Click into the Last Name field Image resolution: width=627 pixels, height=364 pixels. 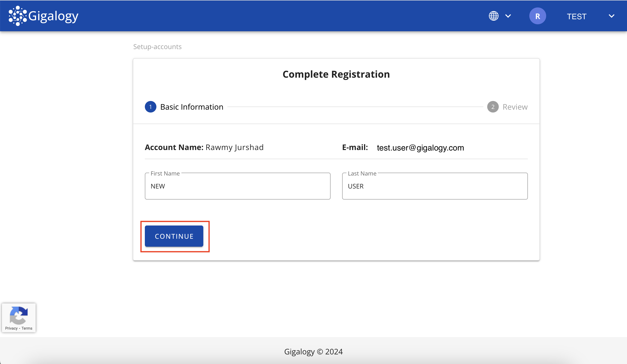pyautogui.click(x=435, y=186)
